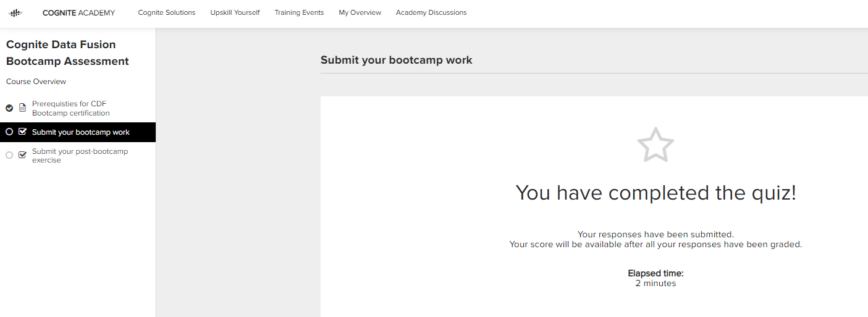The width and height of the screenshot is (868, 317).
Task: Open My Overview page
Action: (x=360, y=12)
